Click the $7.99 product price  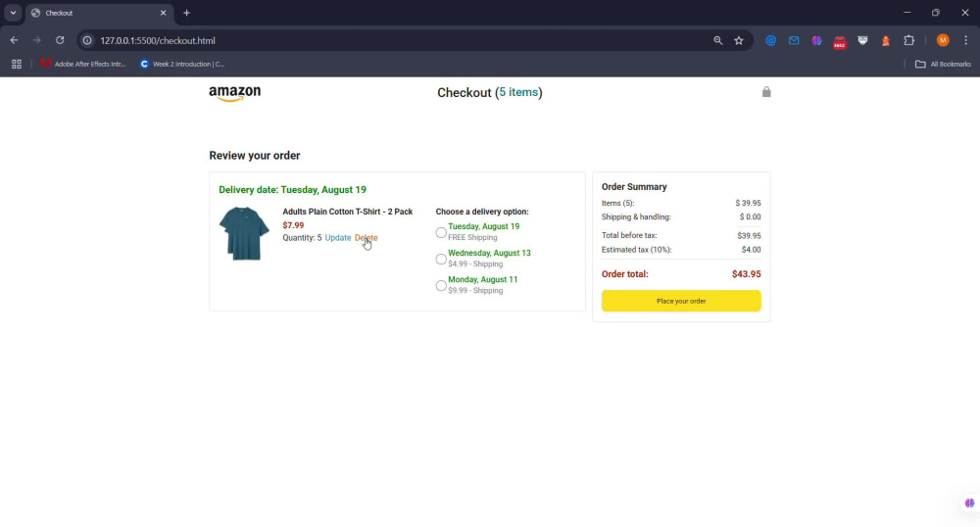293,225
